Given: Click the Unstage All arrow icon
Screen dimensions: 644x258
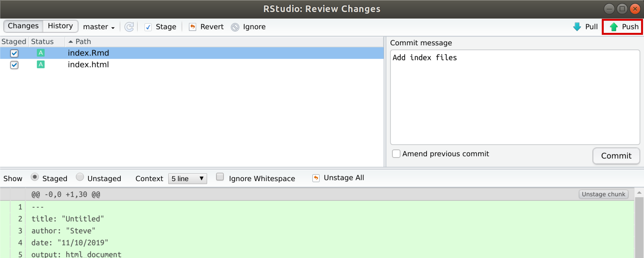Looking at the screenshot, I should 316,178.
